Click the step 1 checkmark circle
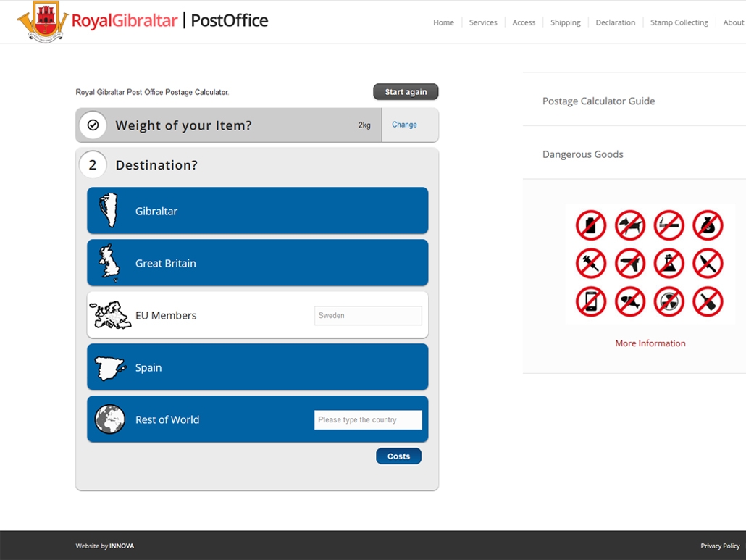Screen dimensions: 746x560 93,125
